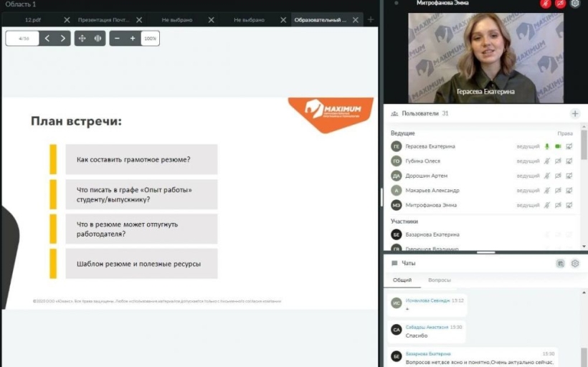Toggle microphone for Губина Олеся

tap(547, 161)
